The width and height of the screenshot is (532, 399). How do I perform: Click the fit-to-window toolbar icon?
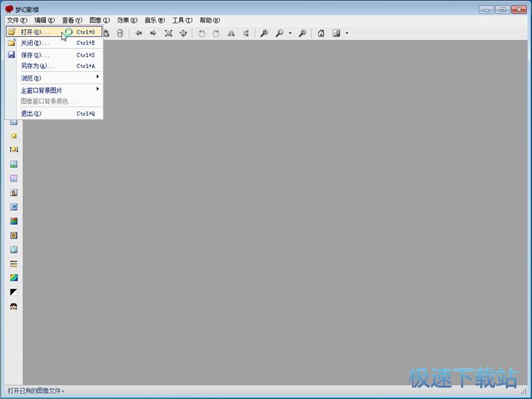point(168,33)
